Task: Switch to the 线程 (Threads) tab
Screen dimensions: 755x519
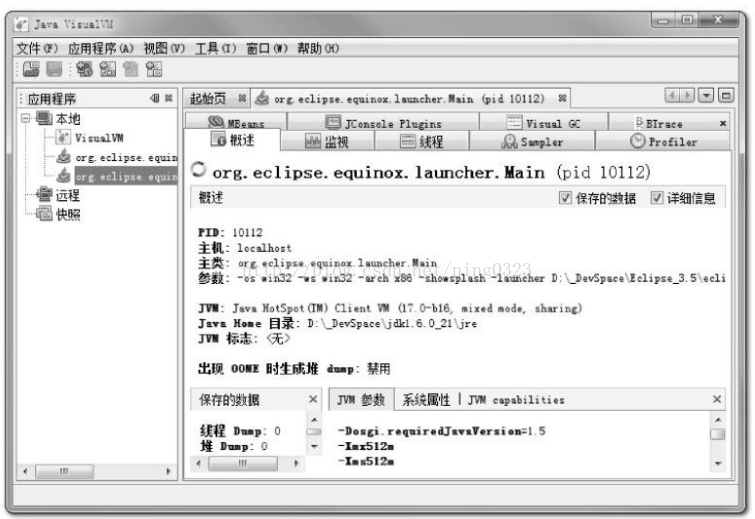Action: 421,142
